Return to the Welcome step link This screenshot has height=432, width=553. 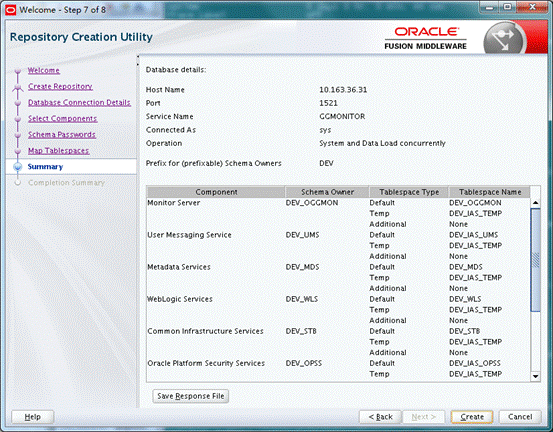[44, 70]
